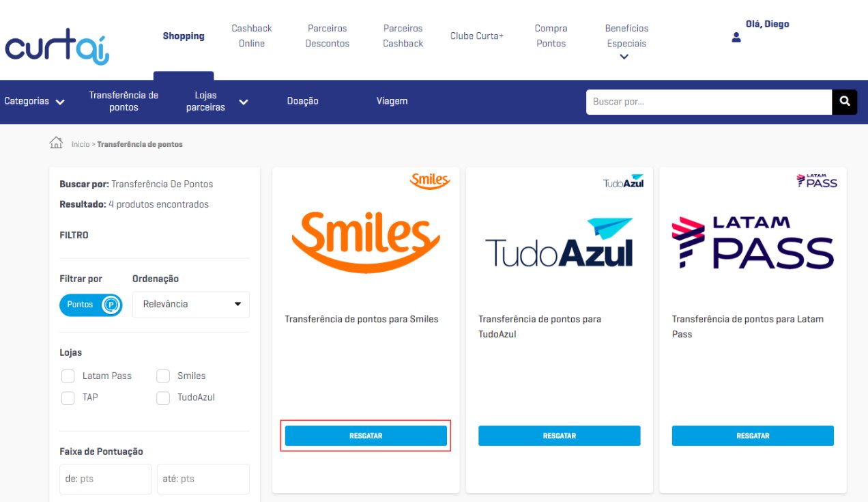Image resolution: width=868 pixels, height=502 pixels.
Task: Open the large Latam Pass product image
Action: click(x=753, y=242)
